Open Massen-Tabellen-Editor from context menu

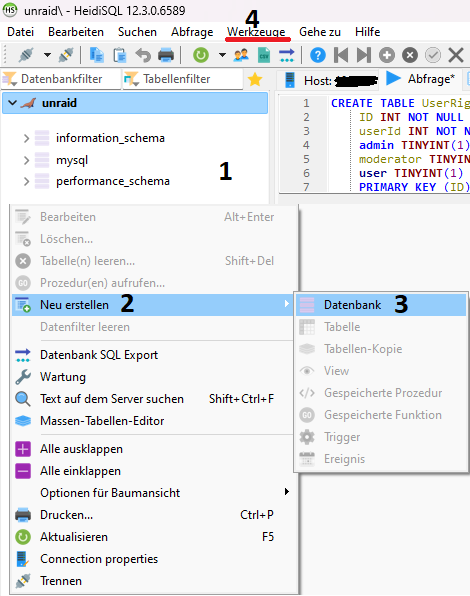coord(152,421)
